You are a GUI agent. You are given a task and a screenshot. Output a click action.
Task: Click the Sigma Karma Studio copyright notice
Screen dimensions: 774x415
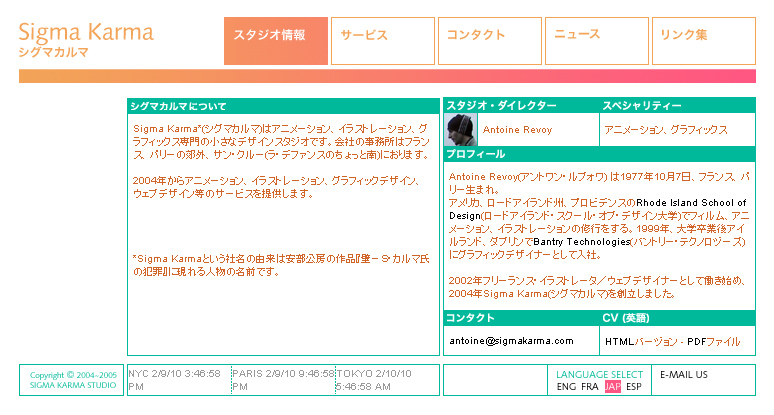(x=73, y=380)
